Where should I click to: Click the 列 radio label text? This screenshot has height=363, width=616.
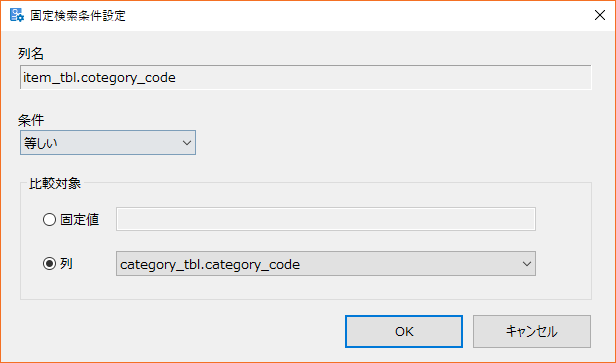click(x=66, y=264)
